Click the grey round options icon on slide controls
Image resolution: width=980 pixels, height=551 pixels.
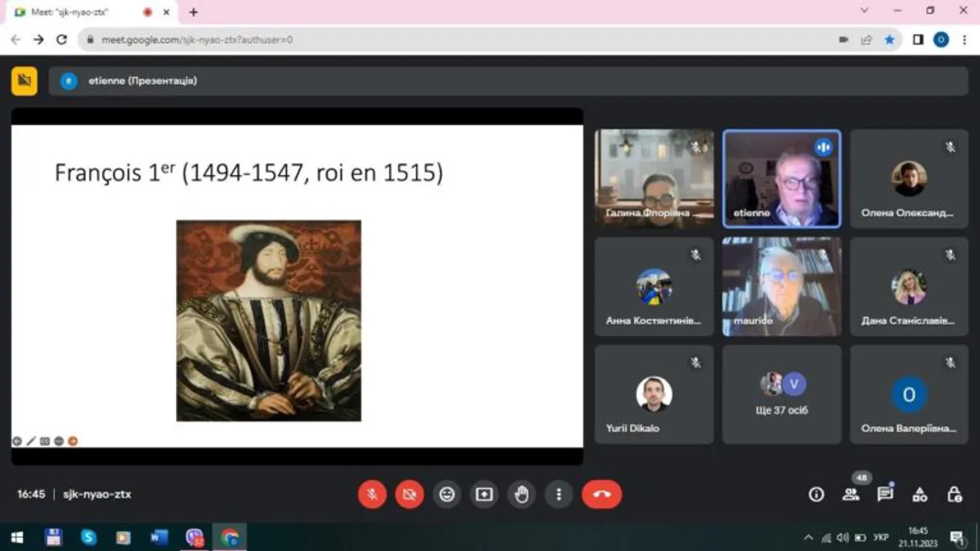tap(59, 441)
